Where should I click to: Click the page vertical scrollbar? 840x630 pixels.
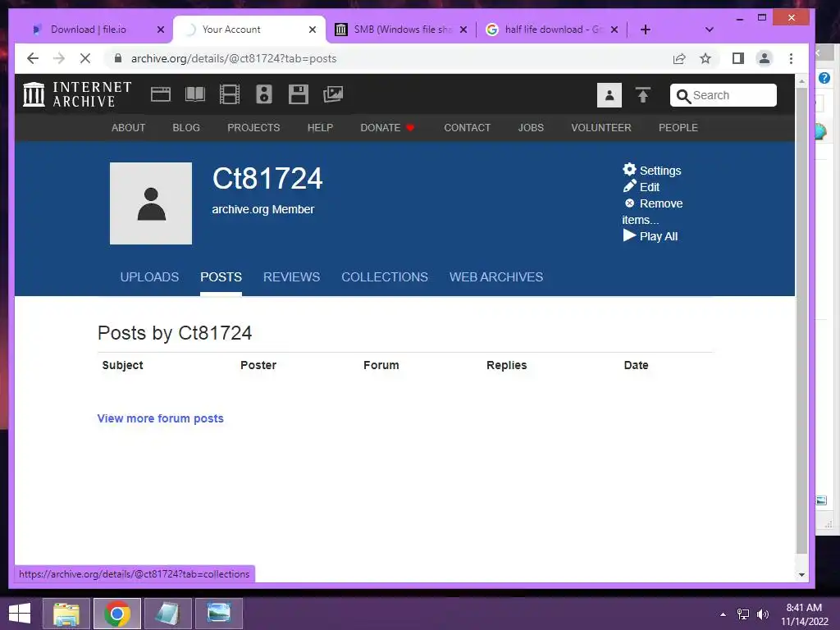pyautogui.click(x=801, y=322)
